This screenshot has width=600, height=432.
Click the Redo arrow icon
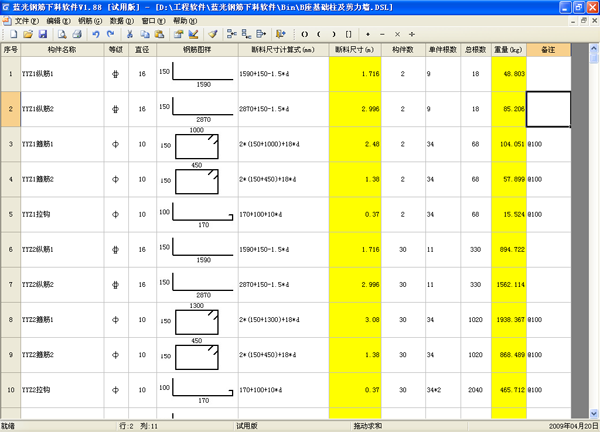[111, 34]
